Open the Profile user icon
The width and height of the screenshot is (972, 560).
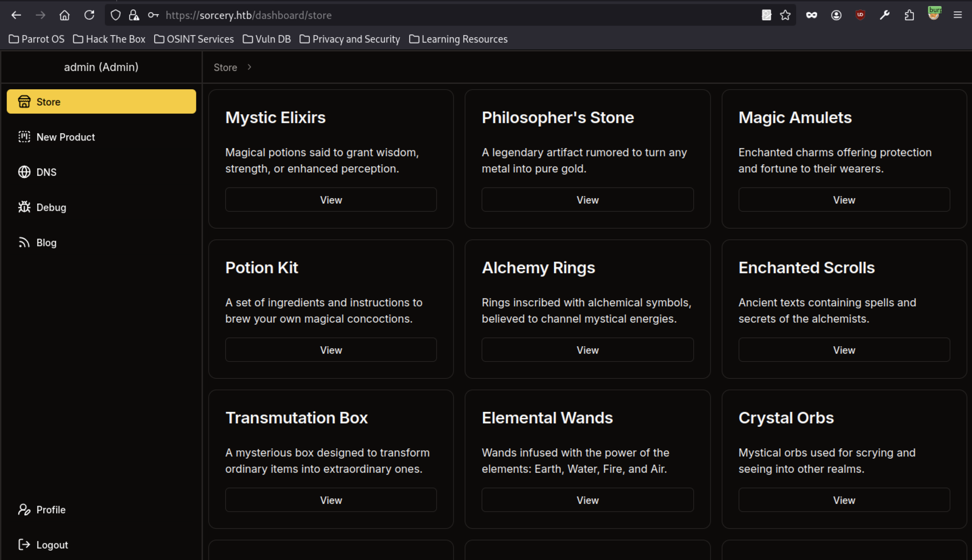pyautogui.click(x=24, y=509)
